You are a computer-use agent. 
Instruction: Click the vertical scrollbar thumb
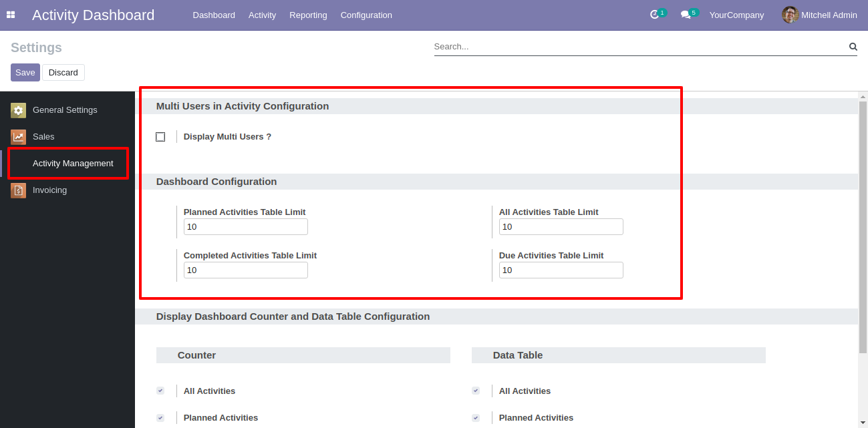pos(863,227)
